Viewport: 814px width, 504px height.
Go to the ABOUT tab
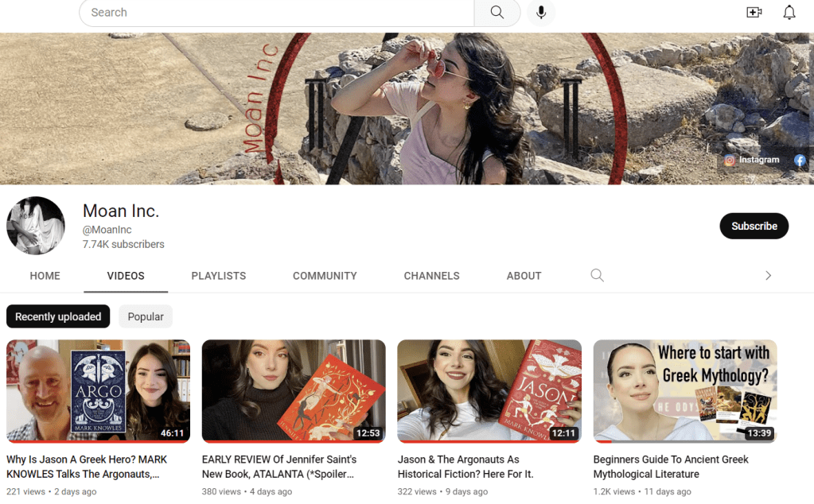click(524, 276)
